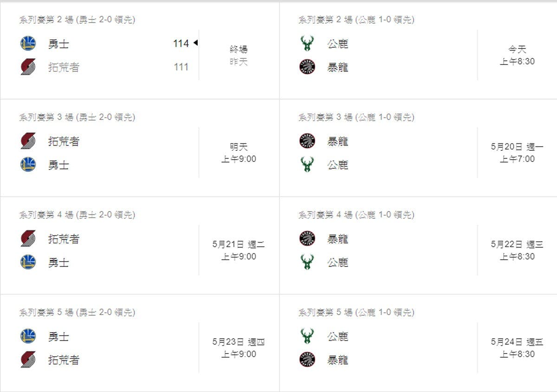Select the Bucks logo in today's 8:30 game
557x392 pixels.
click(x=307, y=44)
